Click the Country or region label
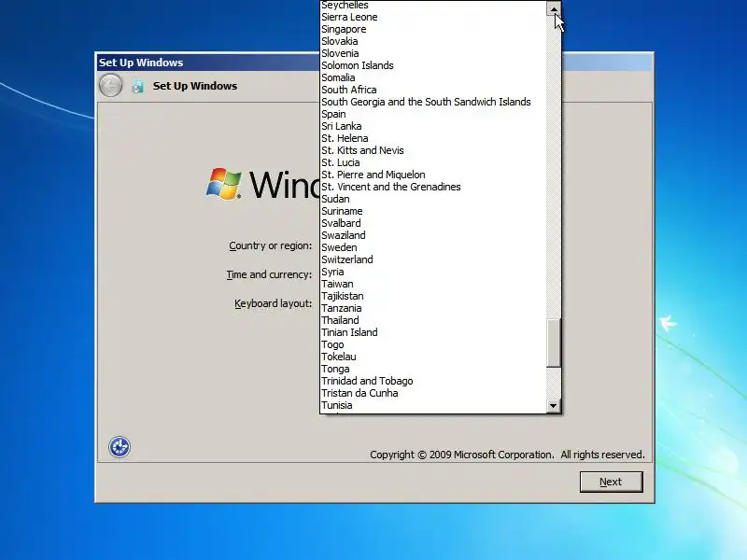 [270, 245]
